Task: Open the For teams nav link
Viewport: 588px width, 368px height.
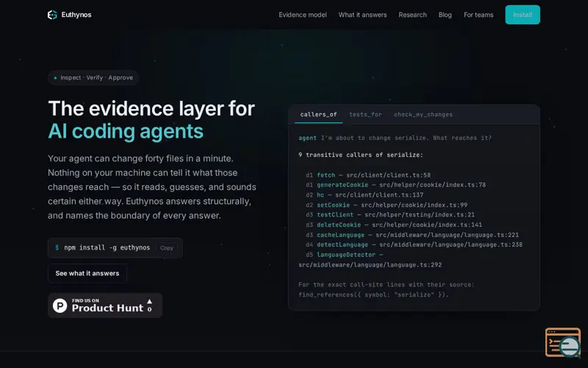Action: (478, 15)
